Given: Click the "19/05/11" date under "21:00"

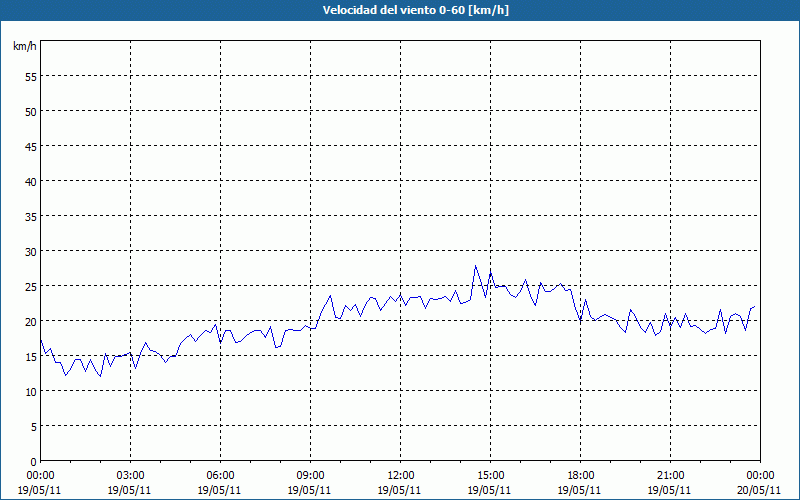Looking at the screenshot, I should tap(669, 490).
